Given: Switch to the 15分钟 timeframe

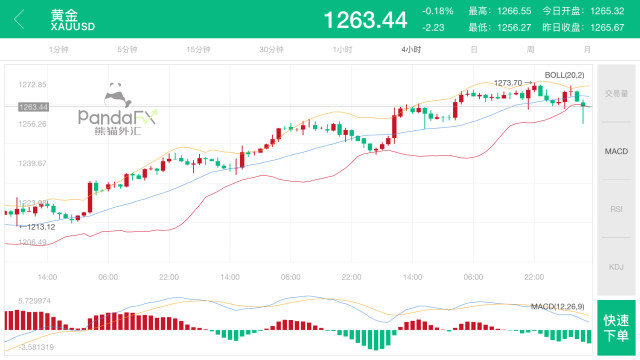Looking at the screenshot, I should click(x=198, y=50).
